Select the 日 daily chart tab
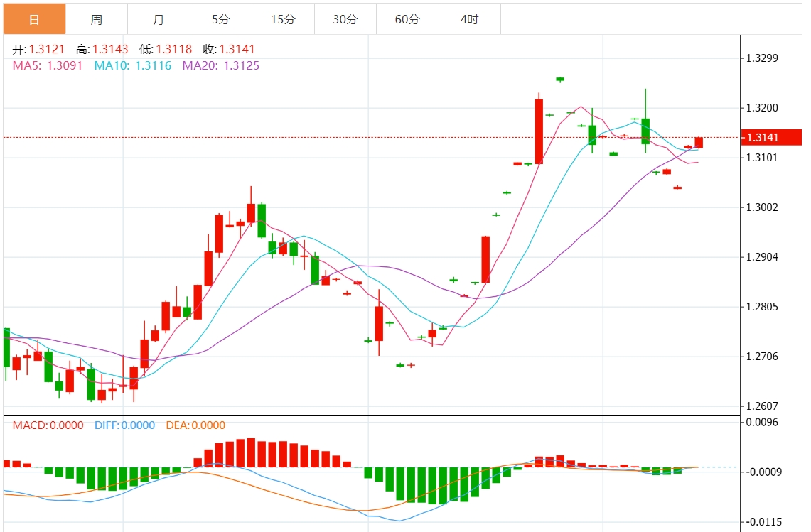 tap(35, 19)
